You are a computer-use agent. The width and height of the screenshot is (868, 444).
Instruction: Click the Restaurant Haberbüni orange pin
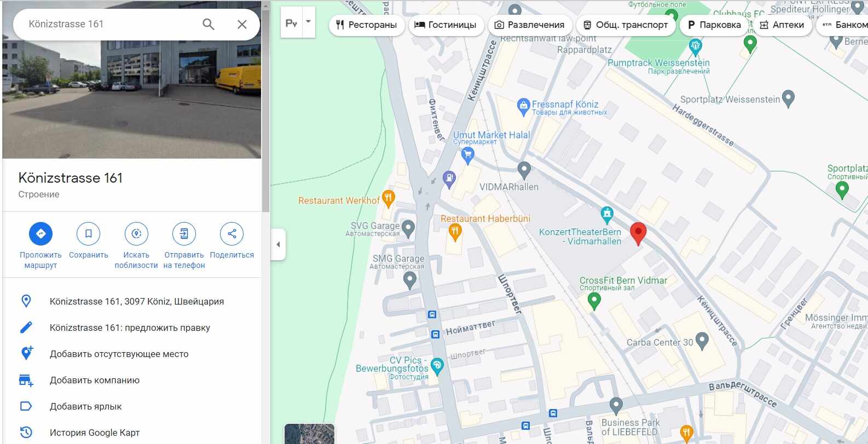point(455,233)
